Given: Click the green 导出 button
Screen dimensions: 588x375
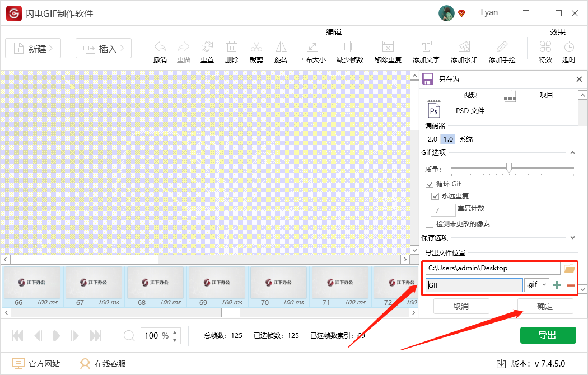Looking at the screenshot, I should click(x=548, y=335).
